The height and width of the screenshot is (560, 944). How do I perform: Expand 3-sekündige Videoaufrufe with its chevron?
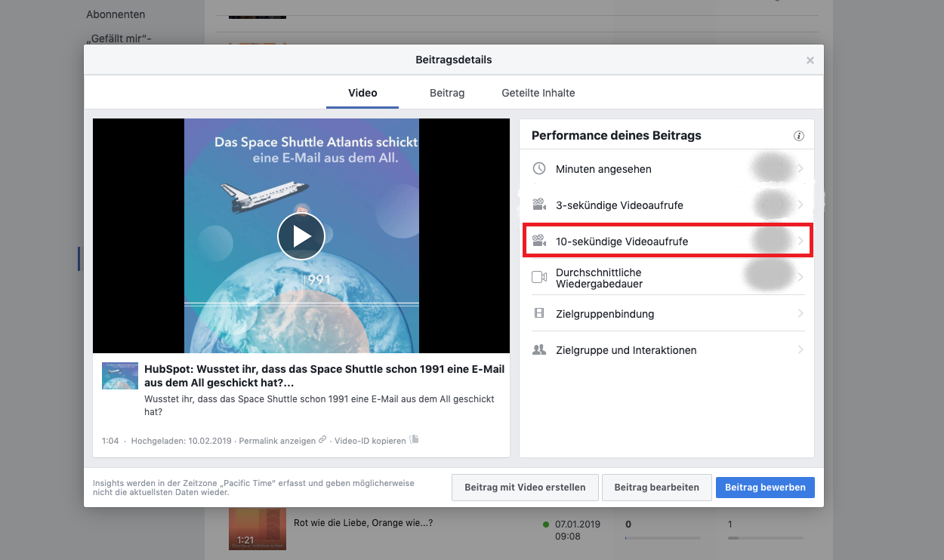801,205
